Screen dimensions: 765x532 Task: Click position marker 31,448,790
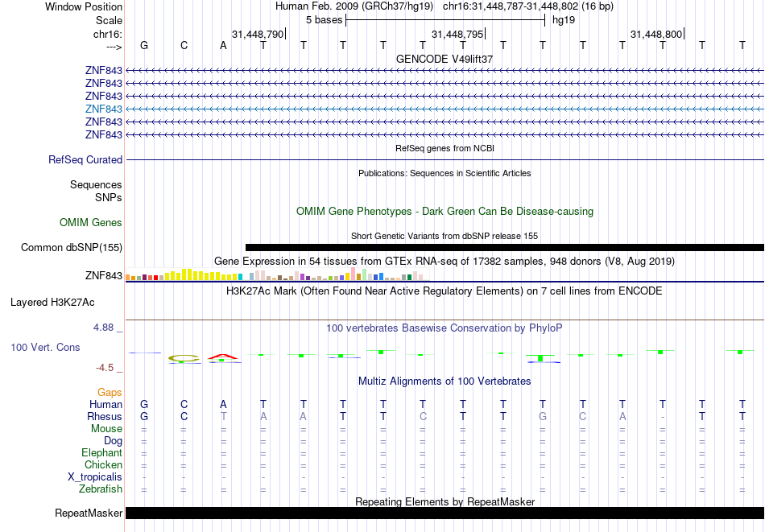258,34
